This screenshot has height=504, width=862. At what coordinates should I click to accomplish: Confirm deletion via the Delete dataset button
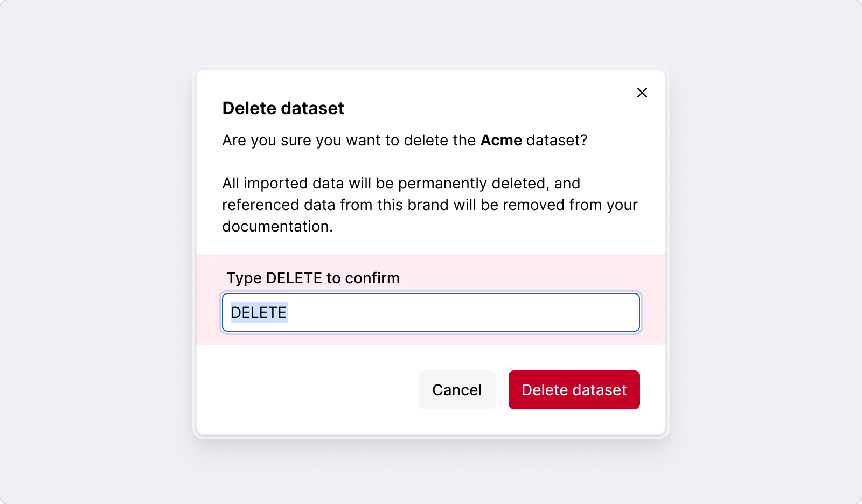pos(574,390)
